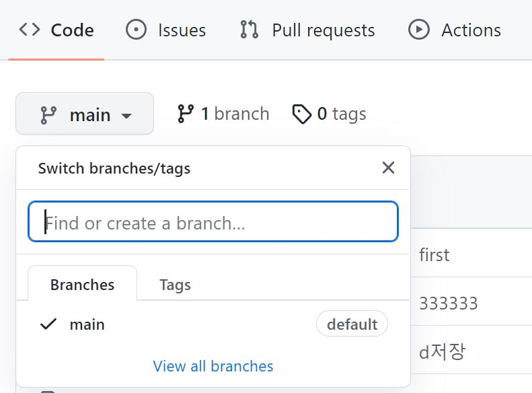Open the 1 branch link
Viewport: 532px width, 393px height.
pos(223,114)
